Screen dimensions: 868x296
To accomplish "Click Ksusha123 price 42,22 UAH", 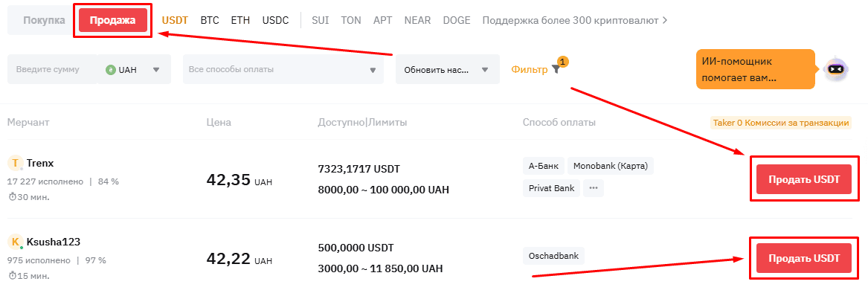I will click(239, 258).
